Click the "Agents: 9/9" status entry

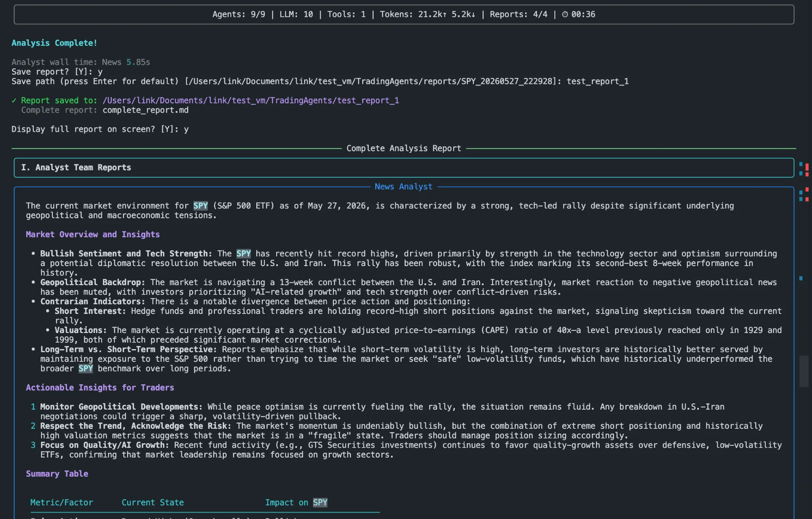(x=239, y=14)
